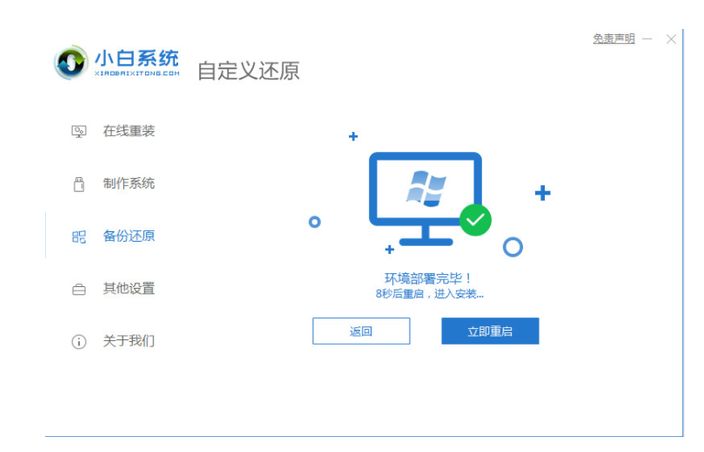Click the 返回 button
704x452 pixels.
coord(361,331)
